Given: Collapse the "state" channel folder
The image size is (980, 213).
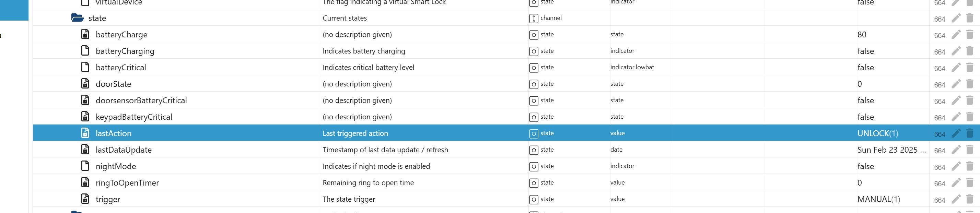Looking at the screenshot, I should pyautogui.click(x=77, y=18).
